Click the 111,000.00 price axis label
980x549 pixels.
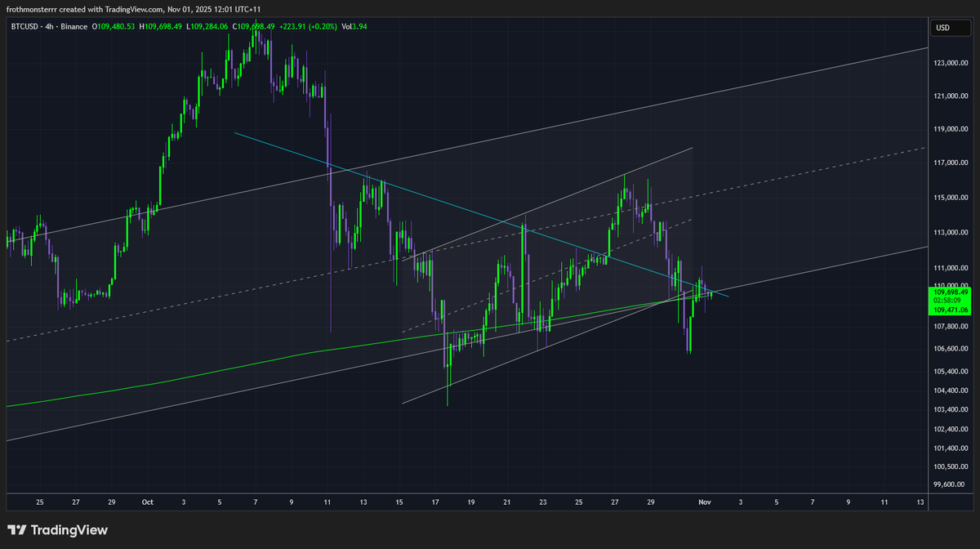point(952,268)
